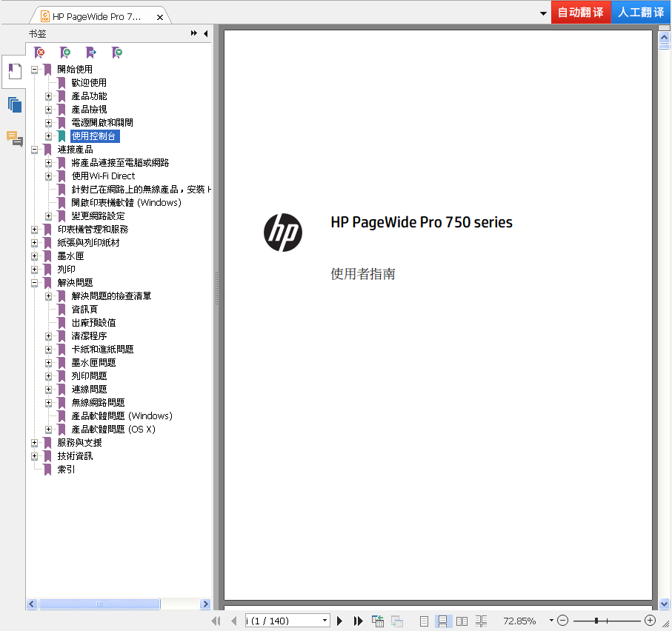Collapse the 連接產品 bookmark
The height and width of the screenshot is (631, 672).
pyautogui.click(x=34, y=150)
